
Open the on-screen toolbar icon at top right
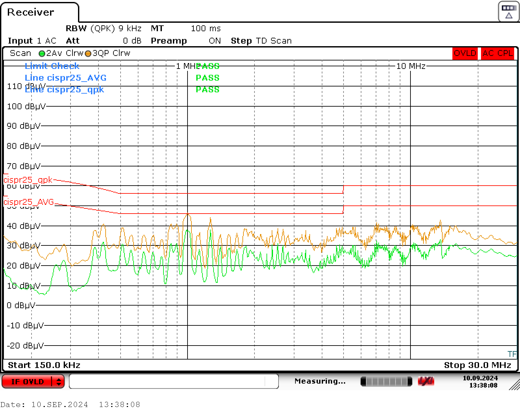tap(509, 12)
